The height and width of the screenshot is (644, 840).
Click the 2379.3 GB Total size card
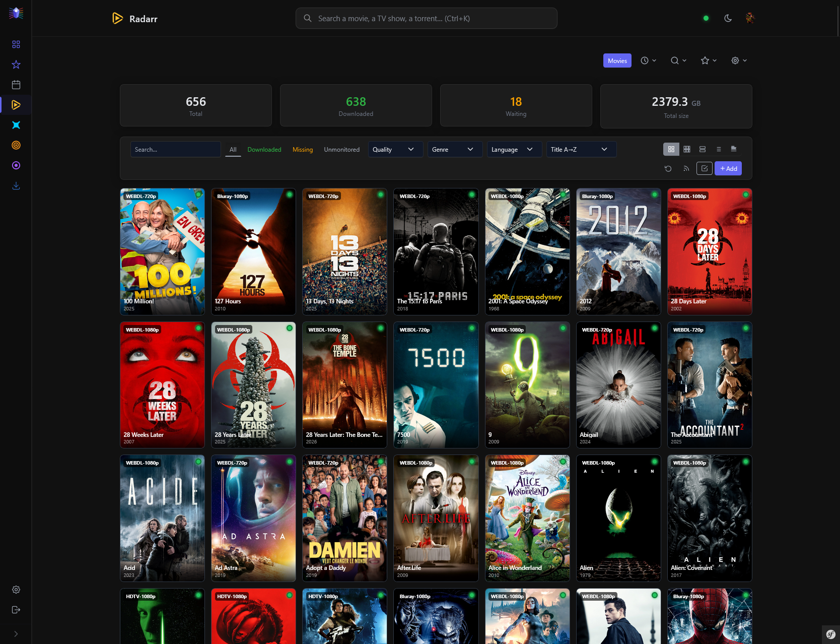click(676, 106)
